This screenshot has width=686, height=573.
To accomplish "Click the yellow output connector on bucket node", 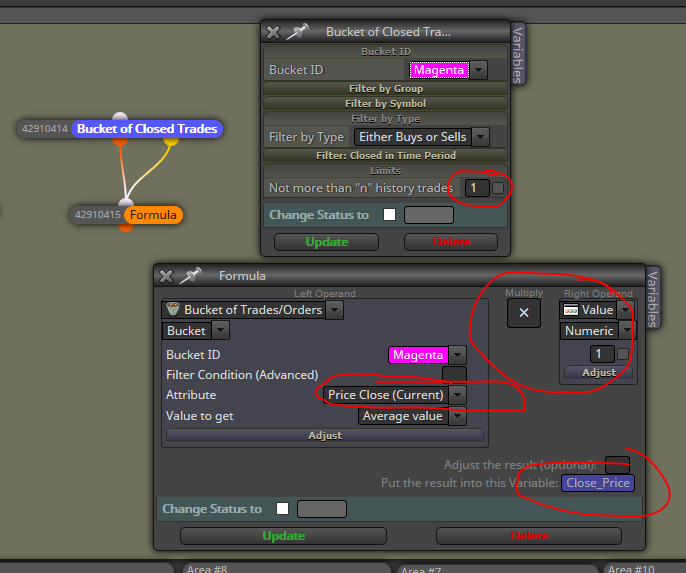I will click(171, 141).
